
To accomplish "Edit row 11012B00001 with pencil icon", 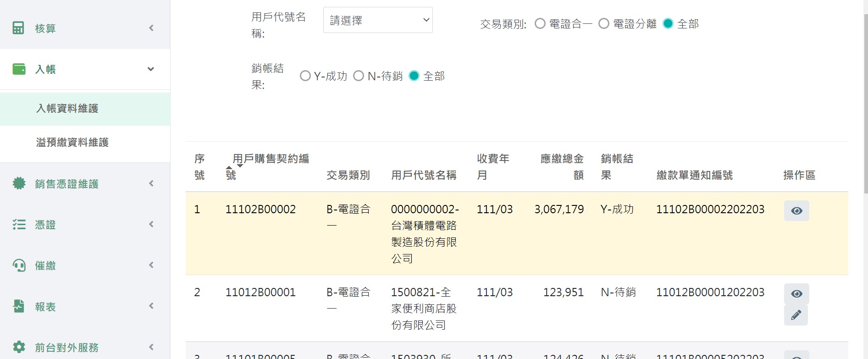I will point(796,315).
